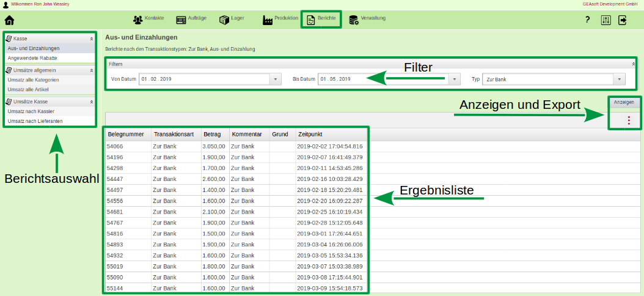Viewport: 644px width, 296px height.
Task: Click the logout icon
Action: click(x=623, y=20)
